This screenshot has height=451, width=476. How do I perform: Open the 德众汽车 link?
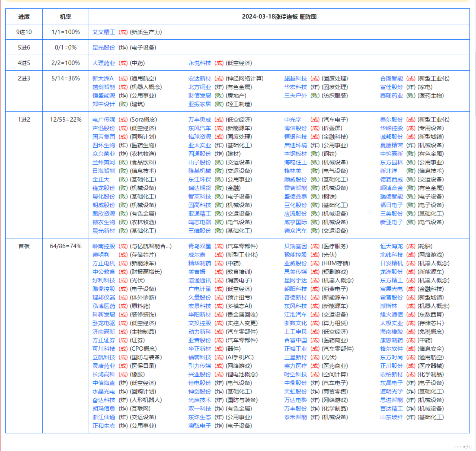(296, 231)
